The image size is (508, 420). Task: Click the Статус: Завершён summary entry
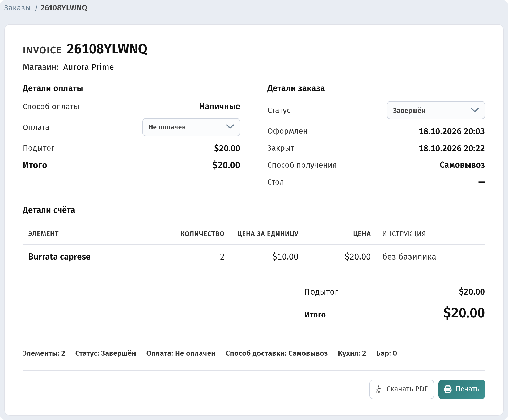105,353
